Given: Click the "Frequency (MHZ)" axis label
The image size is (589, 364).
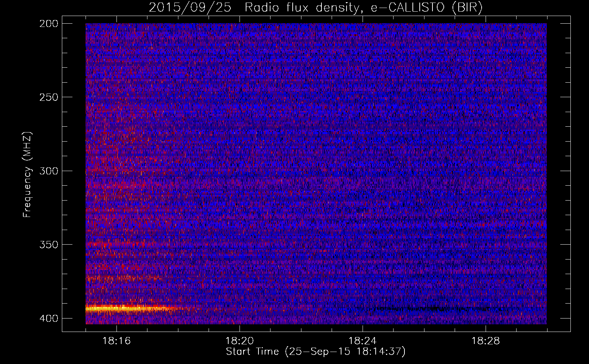Looking at the screenshot, I should click(27, 175).
